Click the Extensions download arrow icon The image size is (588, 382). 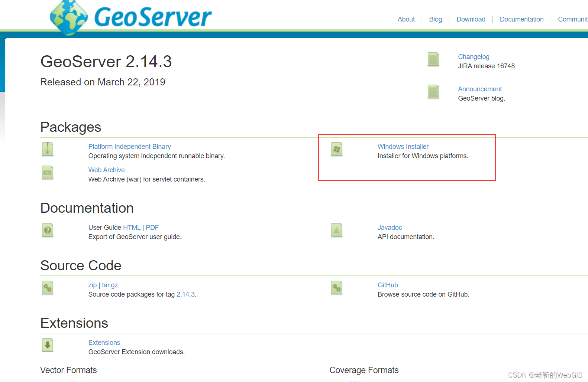(48, 345)
